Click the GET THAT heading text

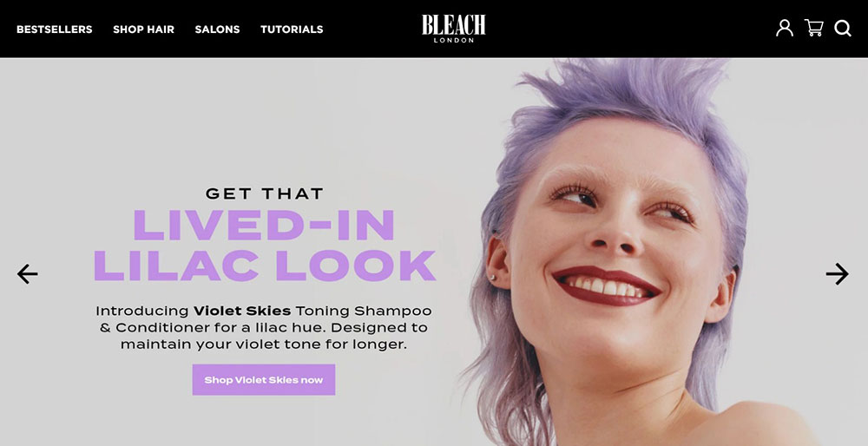[265, 193]
